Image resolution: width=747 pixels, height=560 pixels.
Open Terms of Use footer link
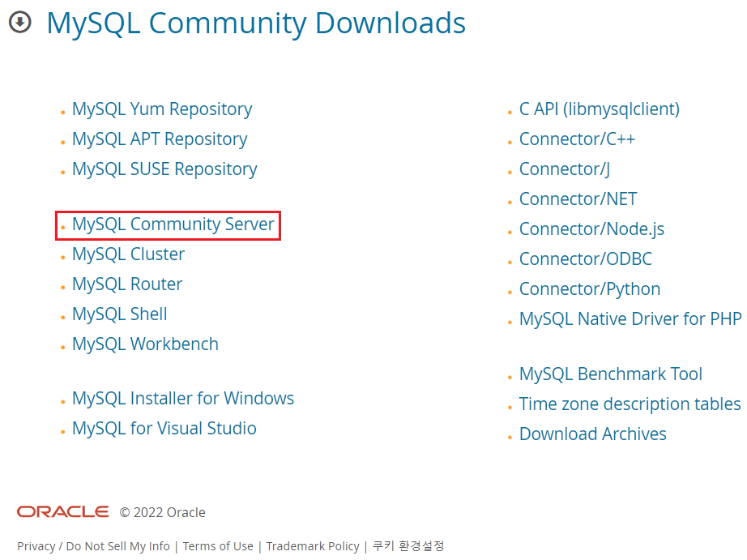click(218, 546)
